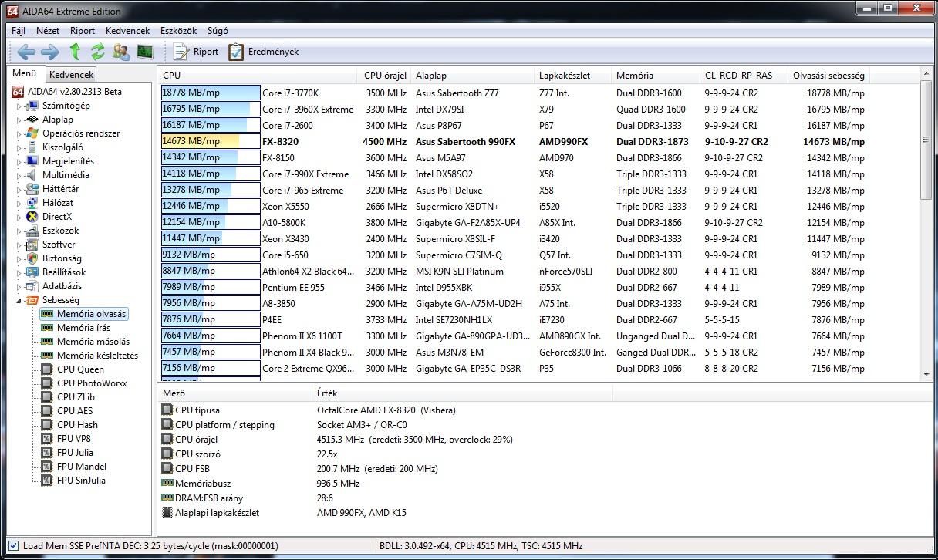Switch to the Menü sidebar tab

pos(25,73)
